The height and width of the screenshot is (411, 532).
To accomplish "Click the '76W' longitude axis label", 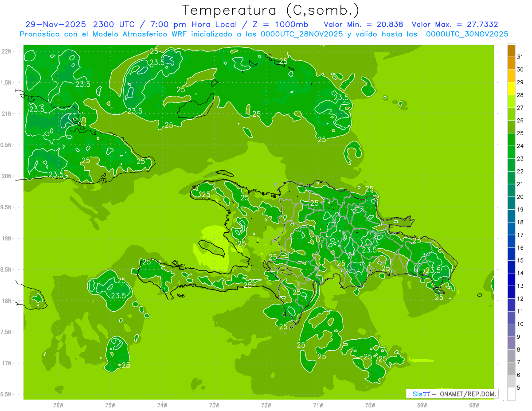I will [x=58, y=405].
